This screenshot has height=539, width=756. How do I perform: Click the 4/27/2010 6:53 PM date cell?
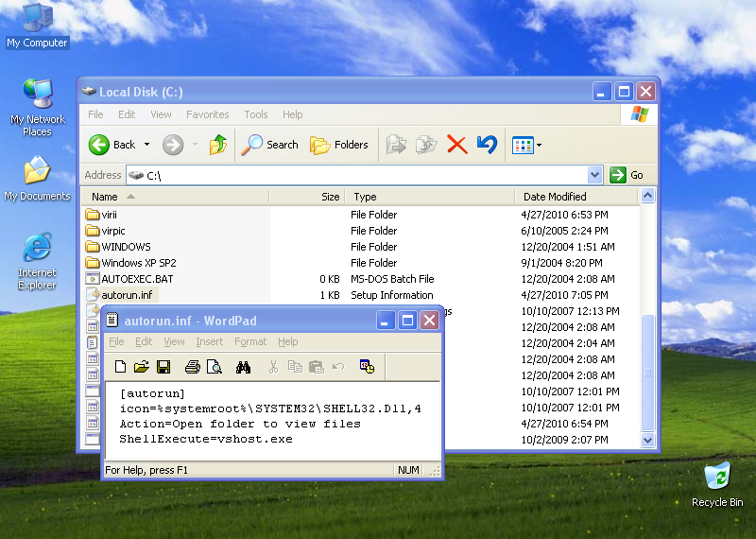coord(564,215)
